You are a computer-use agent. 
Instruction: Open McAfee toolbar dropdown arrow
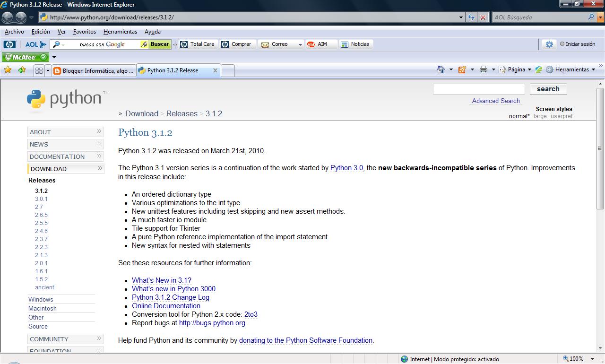tap(54, 57)
